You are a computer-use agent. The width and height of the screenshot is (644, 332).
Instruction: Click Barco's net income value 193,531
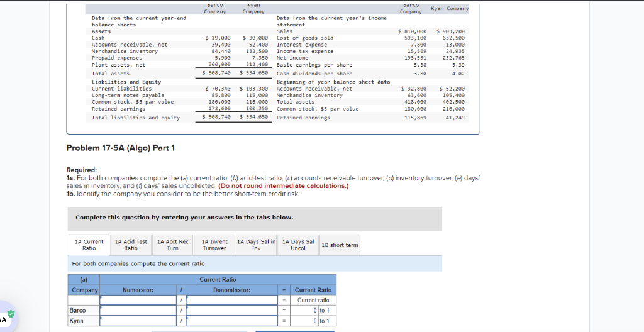pos(416,58)
